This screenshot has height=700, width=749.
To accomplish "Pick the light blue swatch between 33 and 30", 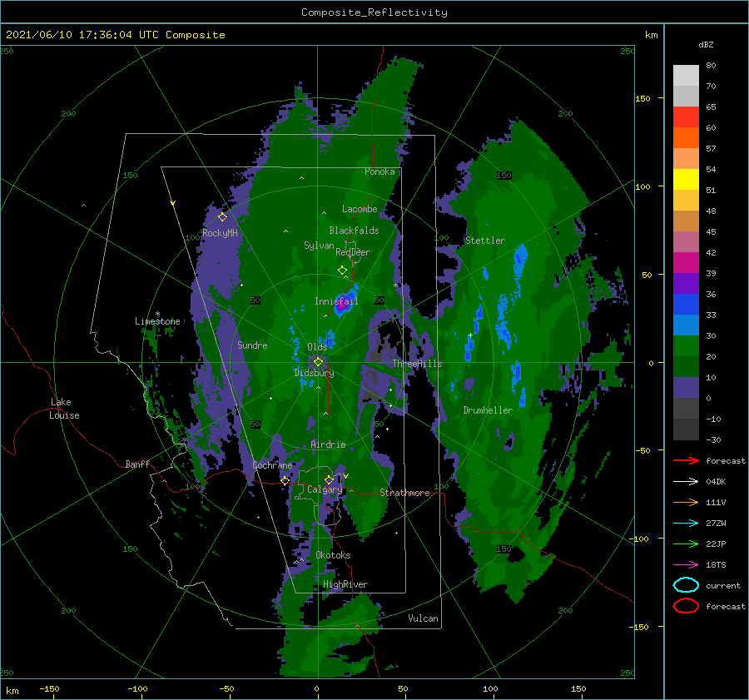I will coord(686,325).
